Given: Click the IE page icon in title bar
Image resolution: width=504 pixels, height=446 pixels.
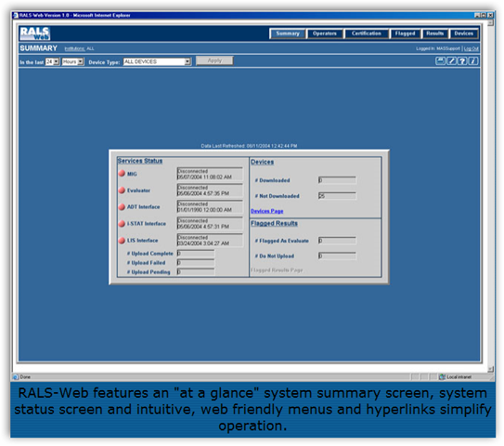Looking at the screenshot, I should (x=16, y=15).
